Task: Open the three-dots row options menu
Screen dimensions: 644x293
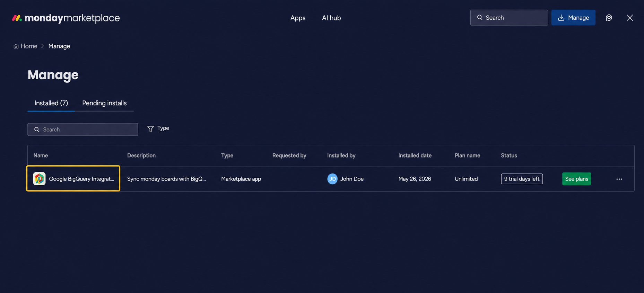Action: pyautogui.click(x=619, y=179)
